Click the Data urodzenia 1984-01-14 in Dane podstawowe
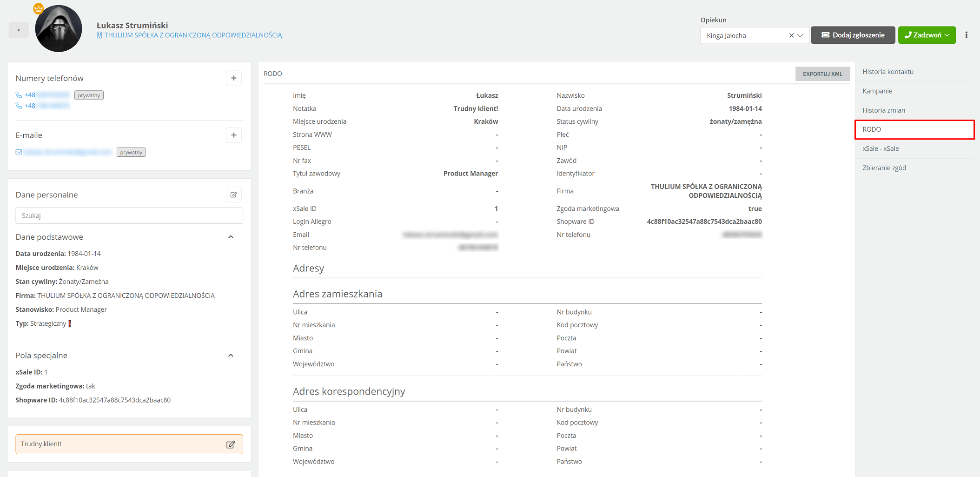The image size is (980, 477). click(x=84, y=254)
